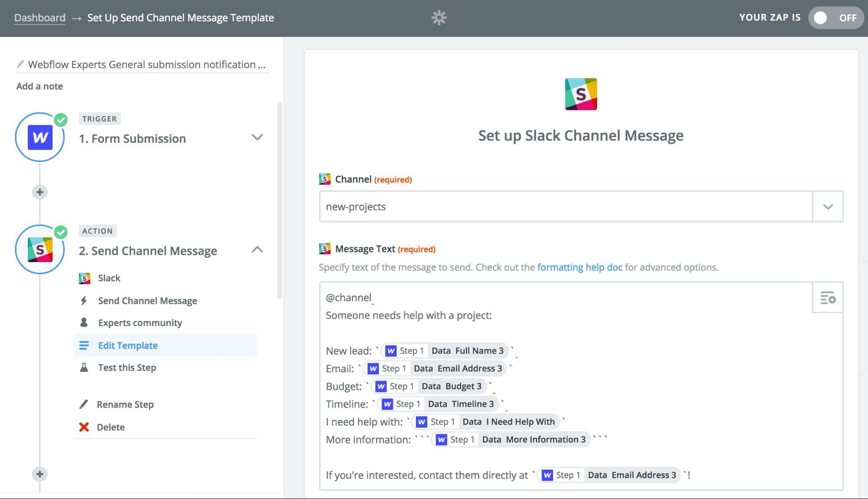Click the new-projects channel field
Image resolution: width=868 pixels, height=499 pixels.
pyautogui.click(x=566, y=207)
